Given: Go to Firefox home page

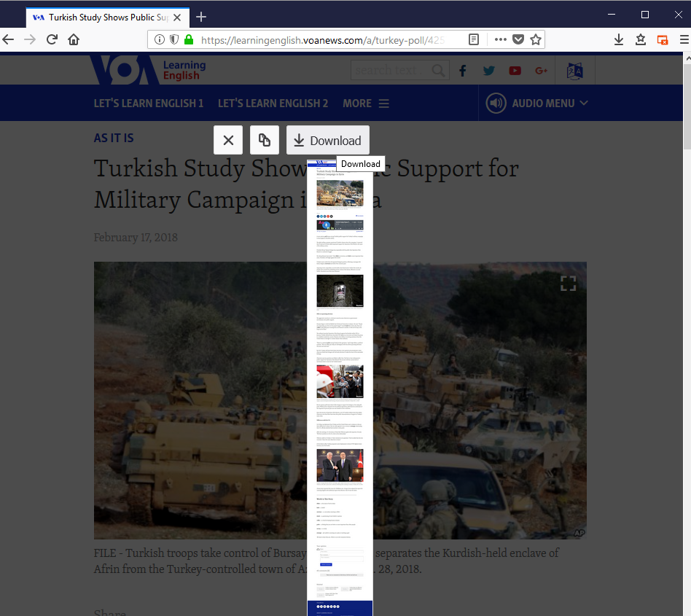Looking at the screenshot, I should [x=74, y=40].
